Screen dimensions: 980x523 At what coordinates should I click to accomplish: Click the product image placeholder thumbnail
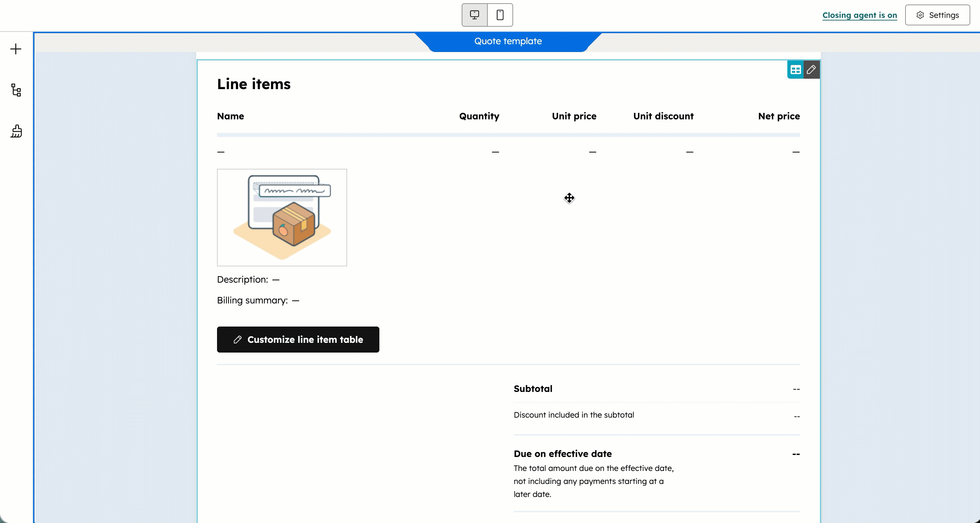click(x=281, y=217)
